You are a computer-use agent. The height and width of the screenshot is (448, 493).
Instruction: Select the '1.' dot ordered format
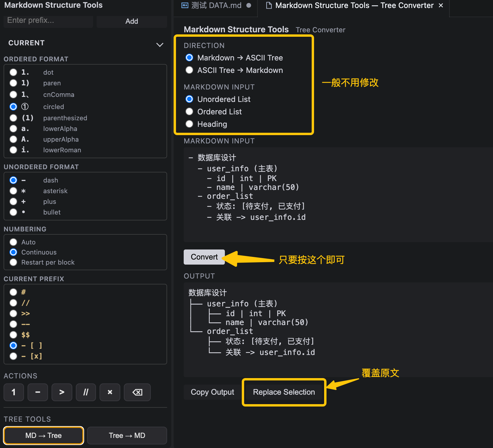coord(13,72)
